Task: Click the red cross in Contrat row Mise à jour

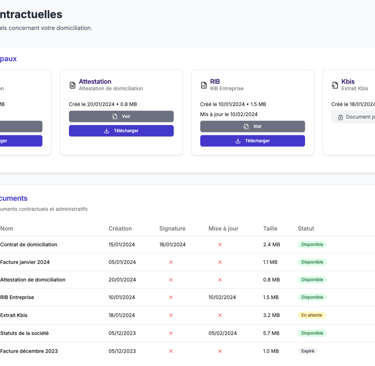Action: pyautogui.click(x=220, y=244)
